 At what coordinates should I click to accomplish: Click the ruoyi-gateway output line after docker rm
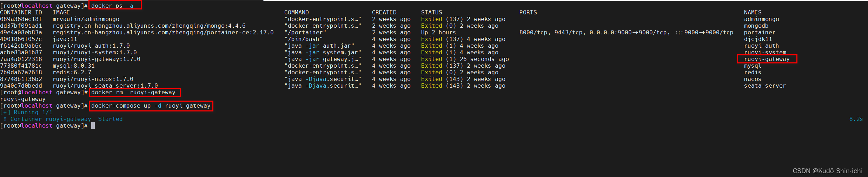[23, 99]
